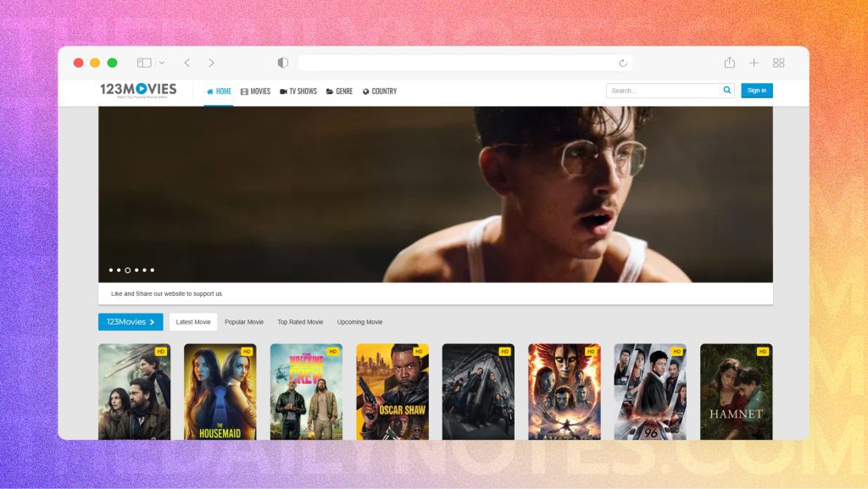This screenshot has height=489, width=868.
Task: Click the film icon next to MOVIES
Action: click(x=244, y=92)
